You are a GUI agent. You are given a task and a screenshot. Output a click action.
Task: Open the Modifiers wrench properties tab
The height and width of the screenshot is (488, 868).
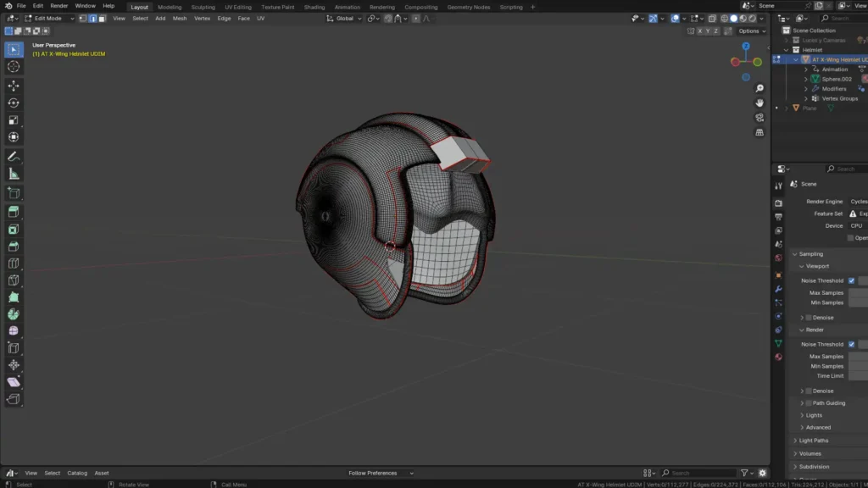778,290
